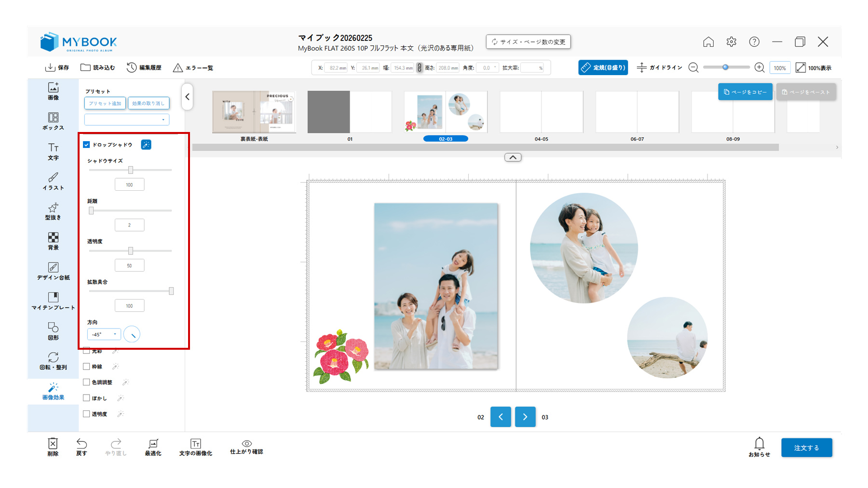
Task: Go to previous spread with left arrow
Action: tap(501, 417)
